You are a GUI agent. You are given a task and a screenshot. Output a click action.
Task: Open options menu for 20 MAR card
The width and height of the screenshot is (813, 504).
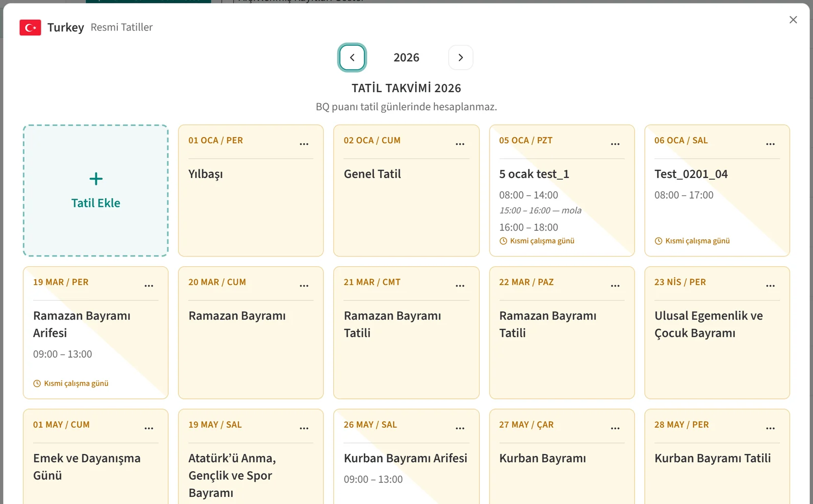(x=304, y=286)
